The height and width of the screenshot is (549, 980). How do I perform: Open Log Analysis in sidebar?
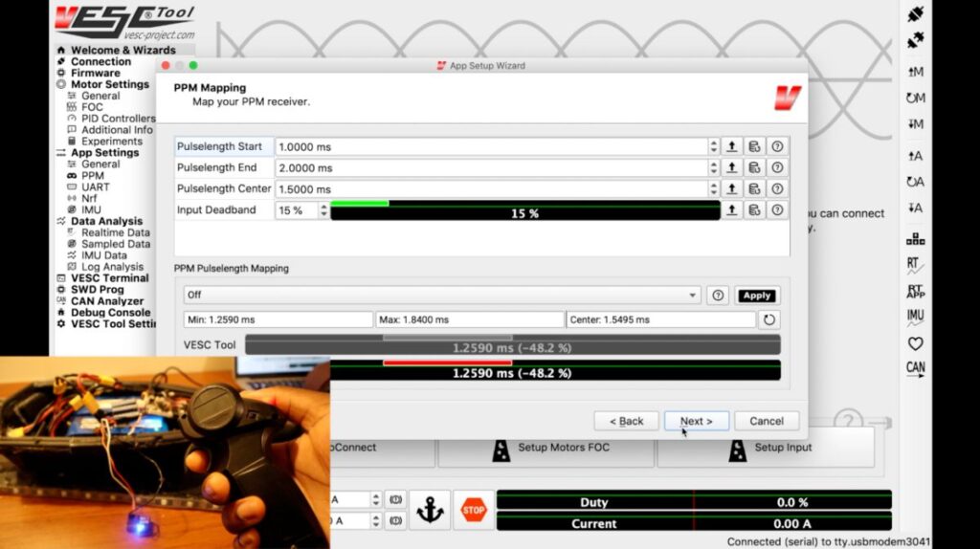coord(112,267)
